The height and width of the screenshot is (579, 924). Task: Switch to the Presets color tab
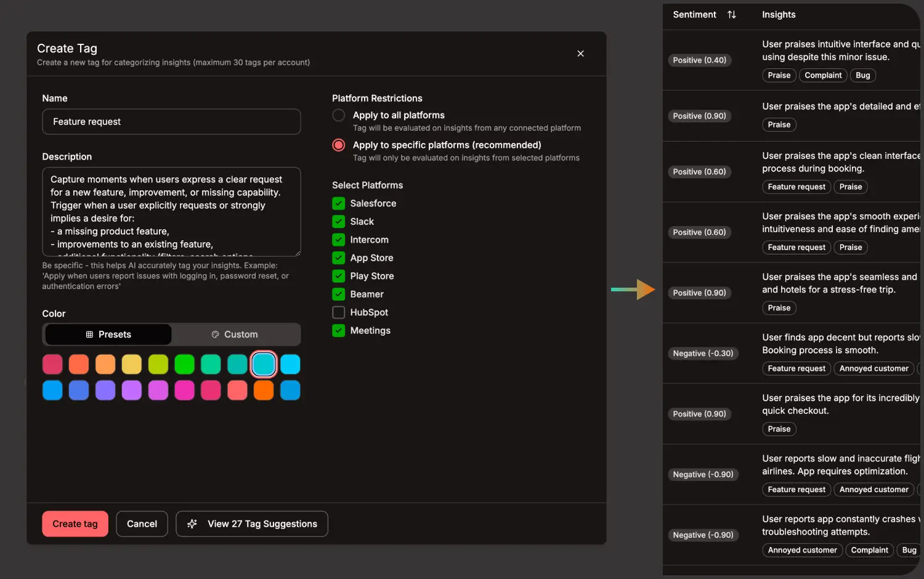click(x=108, y=334)
